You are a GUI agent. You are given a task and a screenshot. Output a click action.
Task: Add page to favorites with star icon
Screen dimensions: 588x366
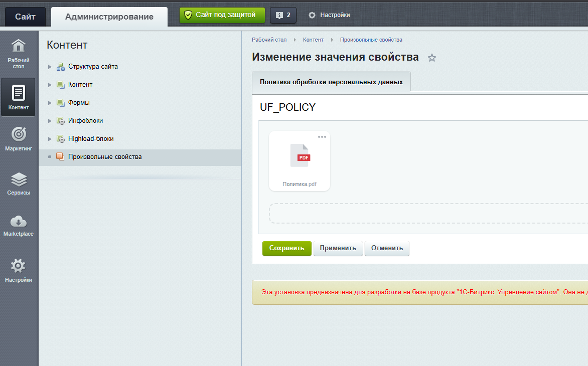tap(432, 58)
